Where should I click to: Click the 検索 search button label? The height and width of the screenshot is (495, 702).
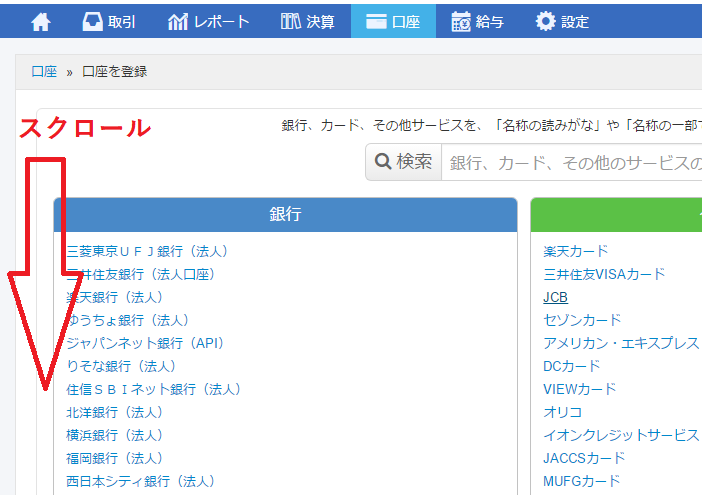pos(414,162)
